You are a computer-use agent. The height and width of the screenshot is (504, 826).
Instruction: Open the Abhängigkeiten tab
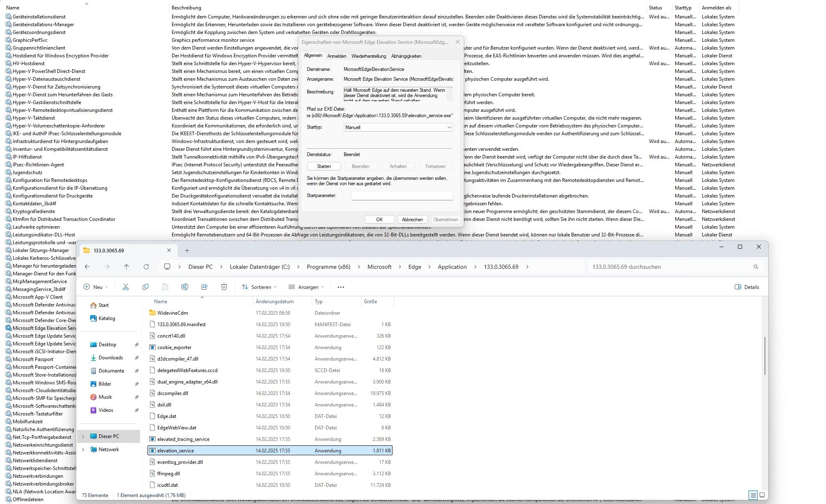(x=406, y=56)
